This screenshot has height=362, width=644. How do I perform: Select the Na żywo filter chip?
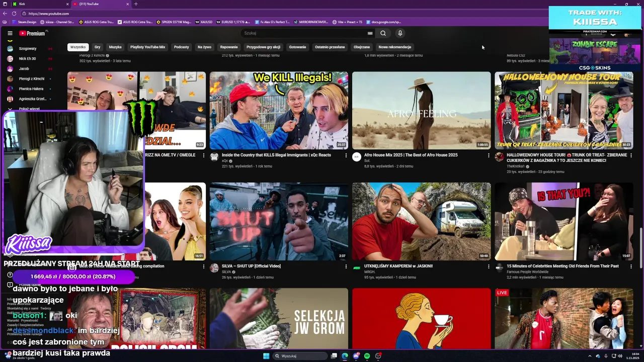(204, 47)
